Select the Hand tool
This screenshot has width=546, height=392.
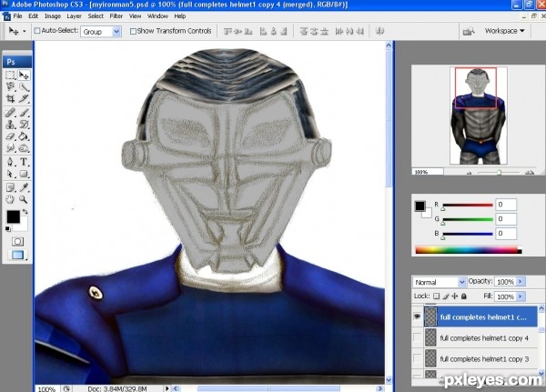[10, 199]
